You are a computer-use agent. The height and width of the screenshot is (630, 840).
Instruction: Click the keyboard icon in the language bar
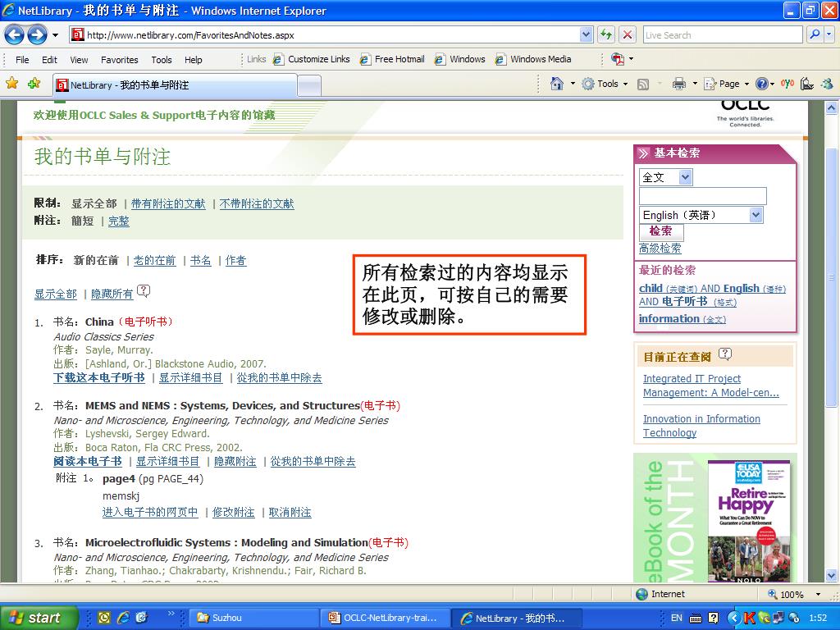[x=696, y=619]
